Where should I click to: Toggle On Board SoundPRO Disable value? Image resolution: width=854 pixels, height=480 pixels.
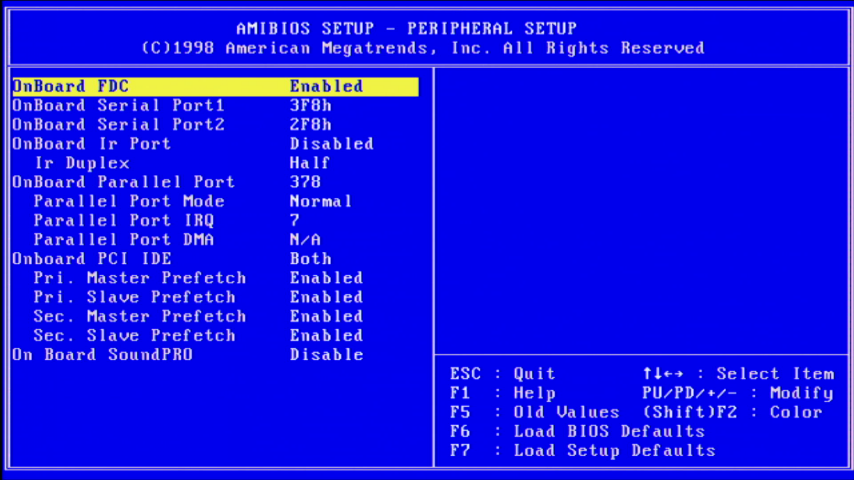click(326, 355)
